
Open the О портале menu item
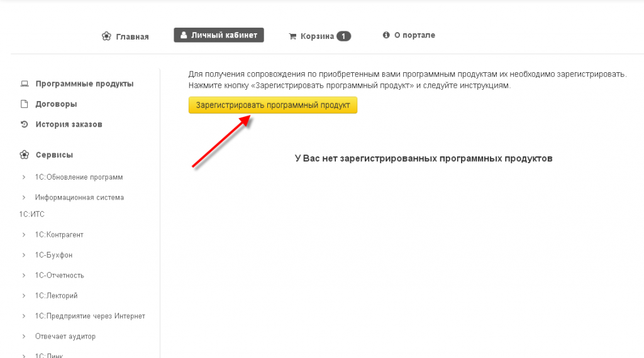tap(414, 35)
